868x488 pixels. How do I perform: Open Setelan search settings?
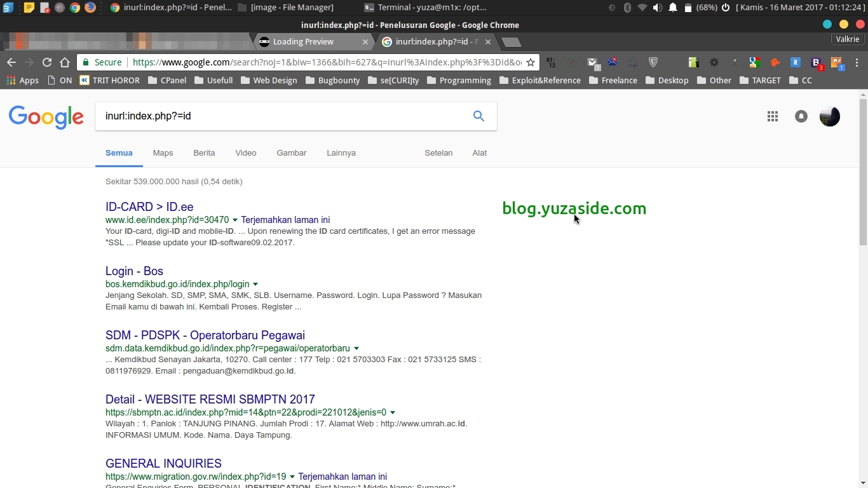click(x=438, y=153)
